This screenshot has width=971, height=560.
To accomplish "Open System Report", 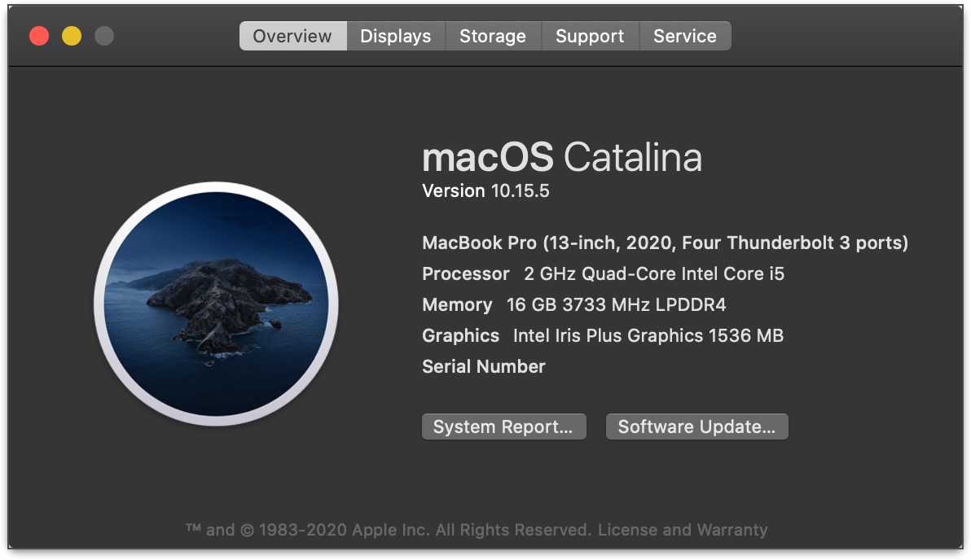I will tap(503, 427).
